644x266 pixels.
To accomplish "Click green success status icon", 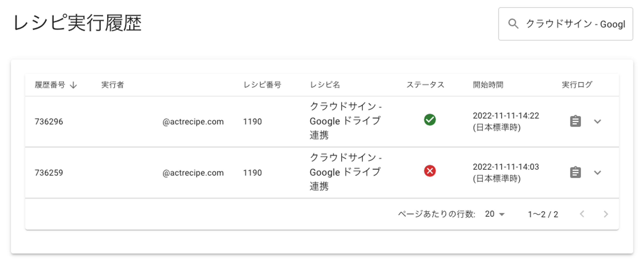I will pos(430,120).
